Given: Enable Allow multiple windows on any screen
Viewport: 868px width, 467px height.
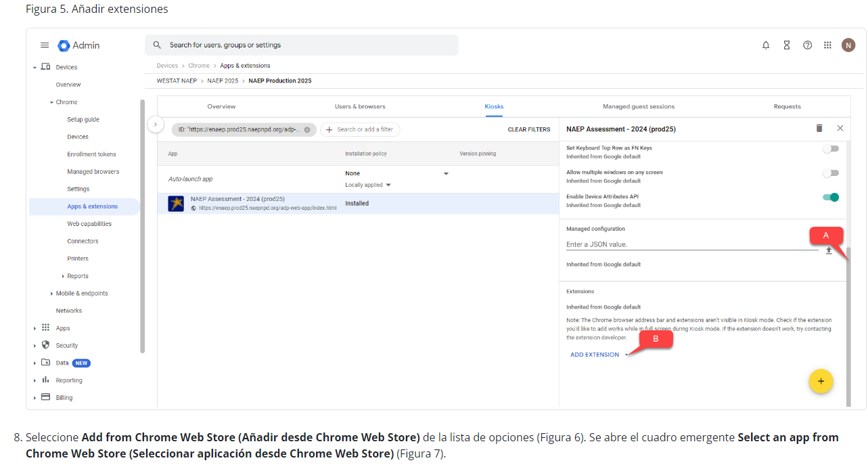Looking at the screenshot, I should coord(830,173).
